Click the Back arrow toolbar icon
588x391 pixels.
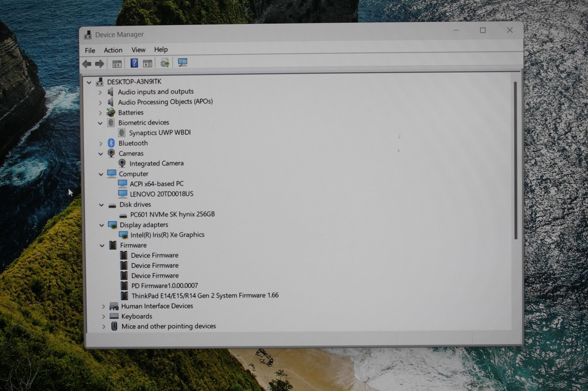tap(87, 64)
